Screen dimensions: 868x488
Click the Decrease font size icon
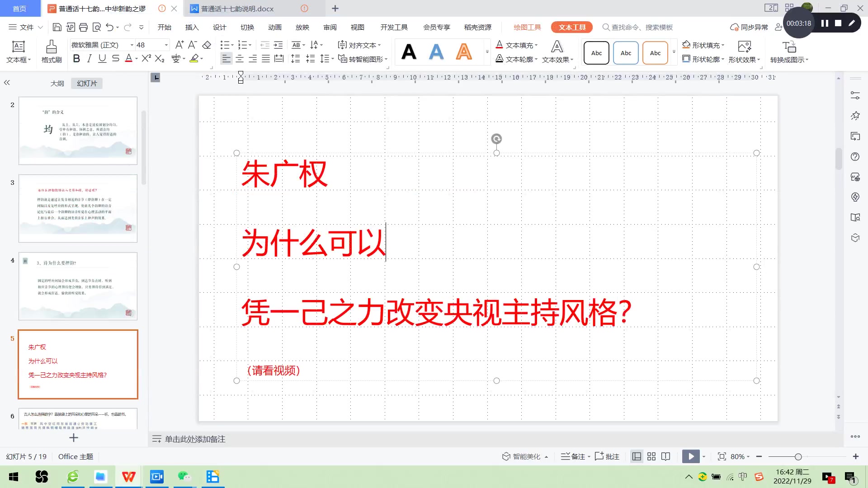coord(192,45)
